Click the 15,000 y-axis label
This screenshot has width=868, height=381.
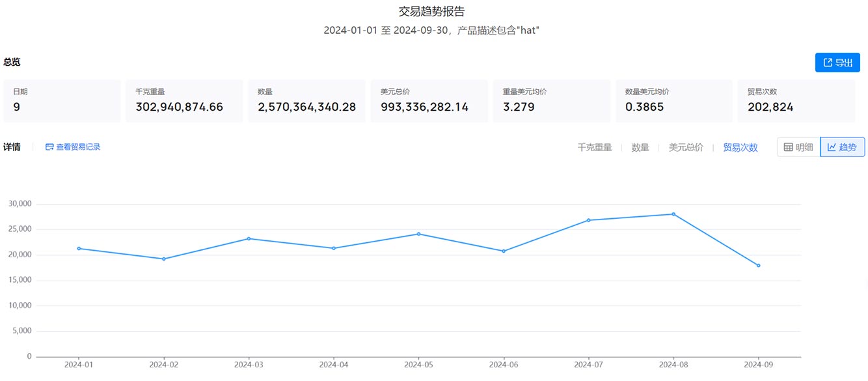point(20,280)
